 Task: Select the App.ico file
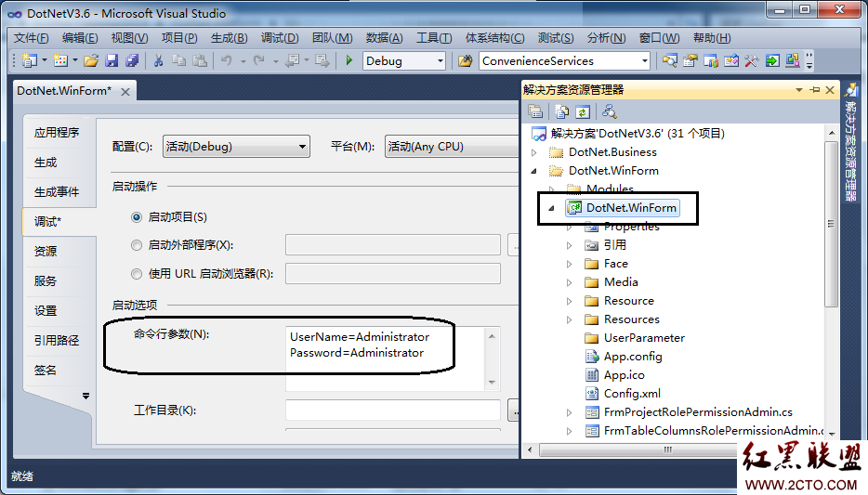[x=624, y=375]
